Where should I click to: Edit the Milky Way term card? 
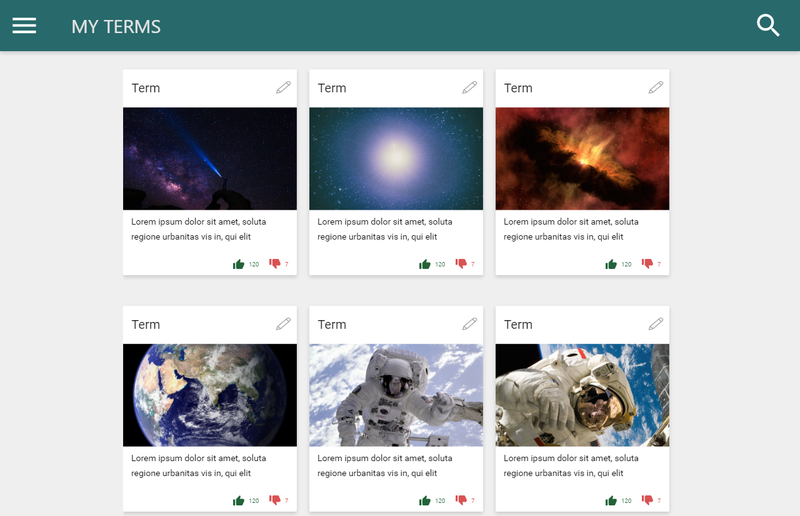[283, 88]
